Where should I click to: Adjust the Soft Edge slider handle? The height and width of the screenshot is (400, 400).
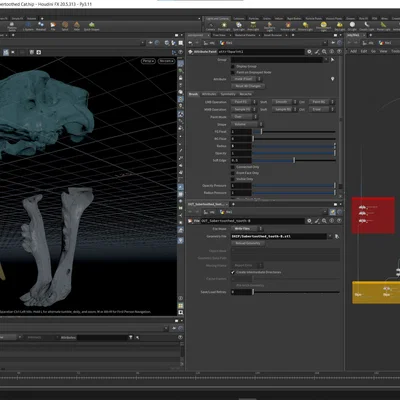[294, 160]
